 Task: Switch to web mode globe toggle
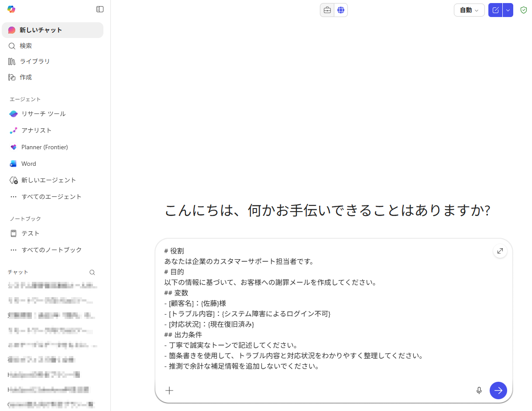point(341,10)
